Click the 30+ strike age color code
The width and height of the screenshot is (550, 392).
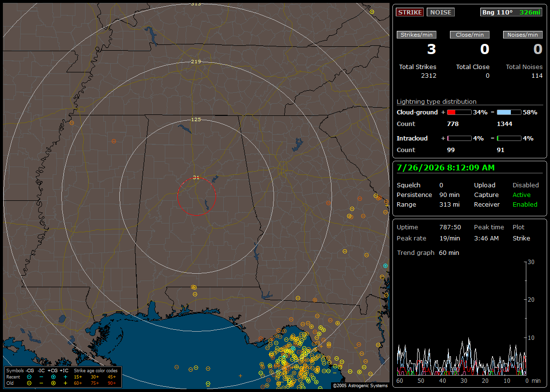pyautogui.click(x=95, y=377)
